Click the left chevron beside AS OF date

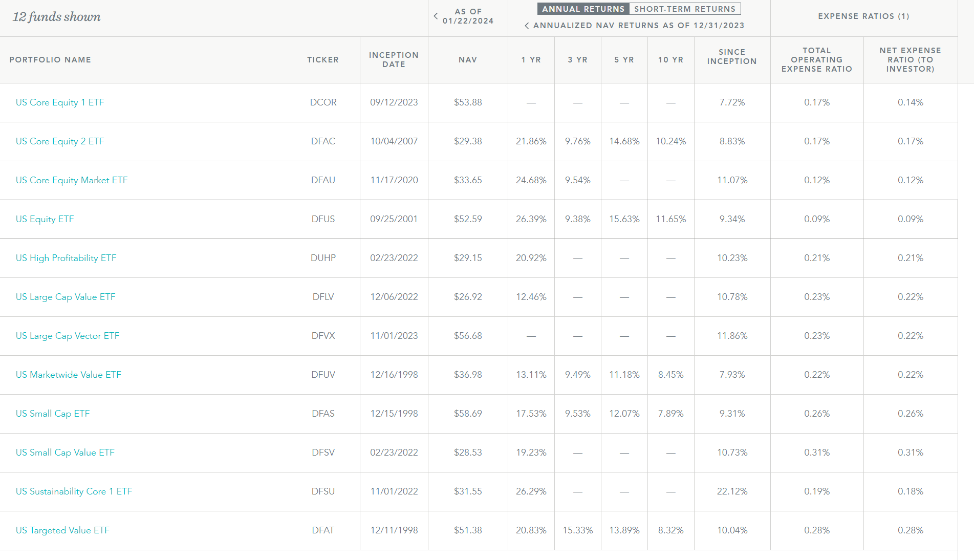coord(436,16)
